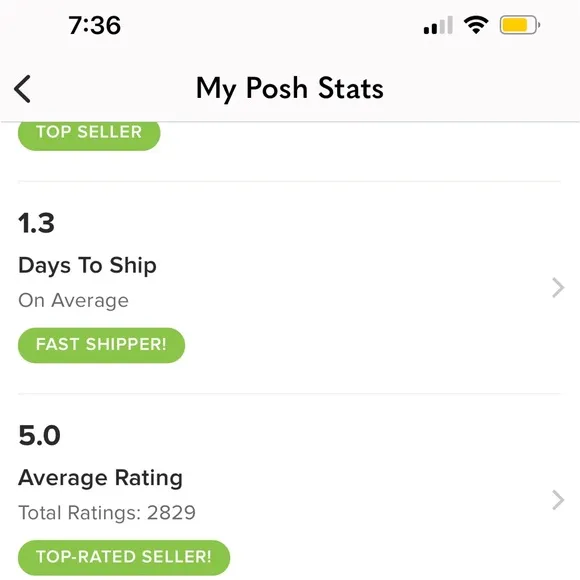The height and width of the screenshot is (580, 580).
Task: Tap the cellular signal strength icon
Action: click(x=438, y=25)
